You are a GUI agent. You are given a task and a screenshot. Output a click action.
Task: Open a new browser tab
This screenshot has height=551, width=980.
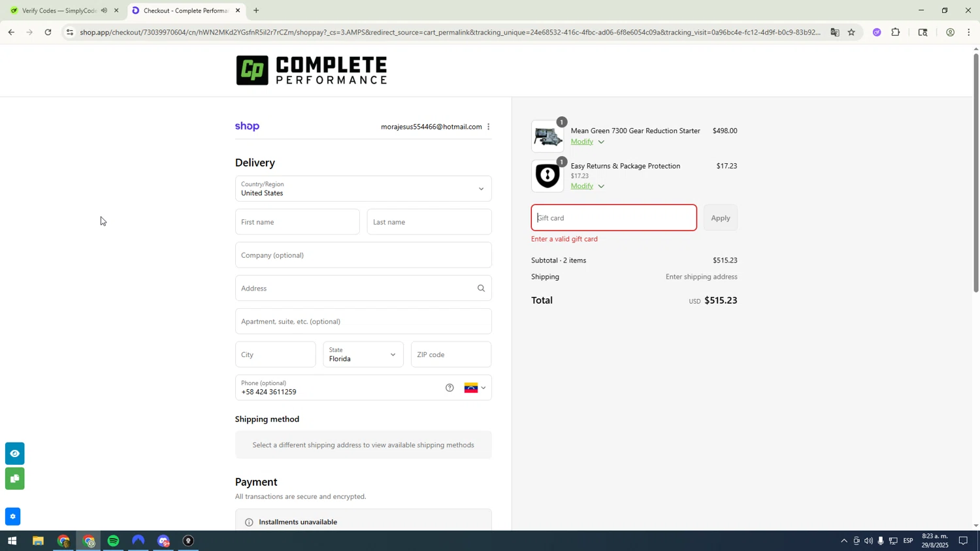(256, 10)
